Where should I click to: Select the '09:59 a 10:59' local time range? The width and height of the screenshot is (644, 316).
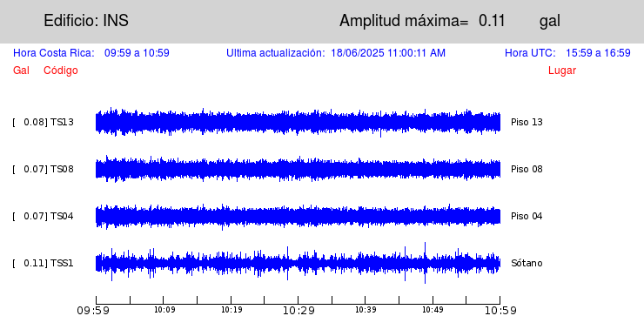coord(137,53)
